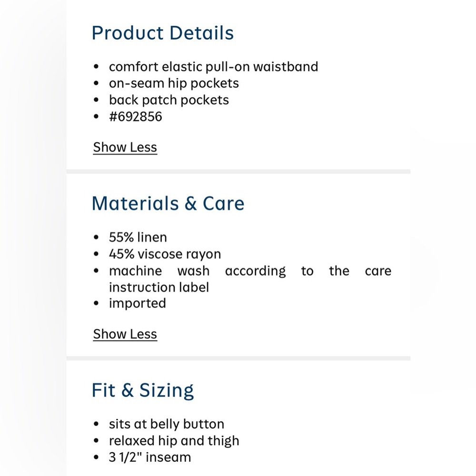
Task: Click the 45% viscose rayon text
Action: (x=165, y=254)
